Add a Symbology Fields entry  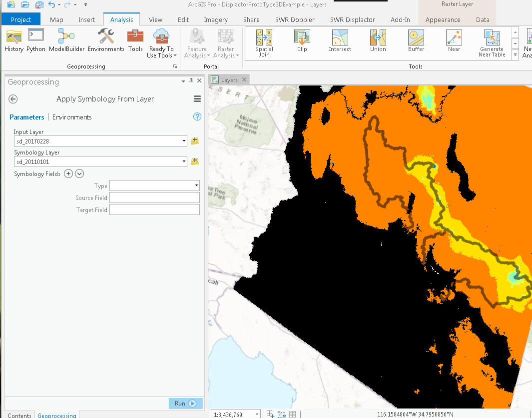point(68,174)
